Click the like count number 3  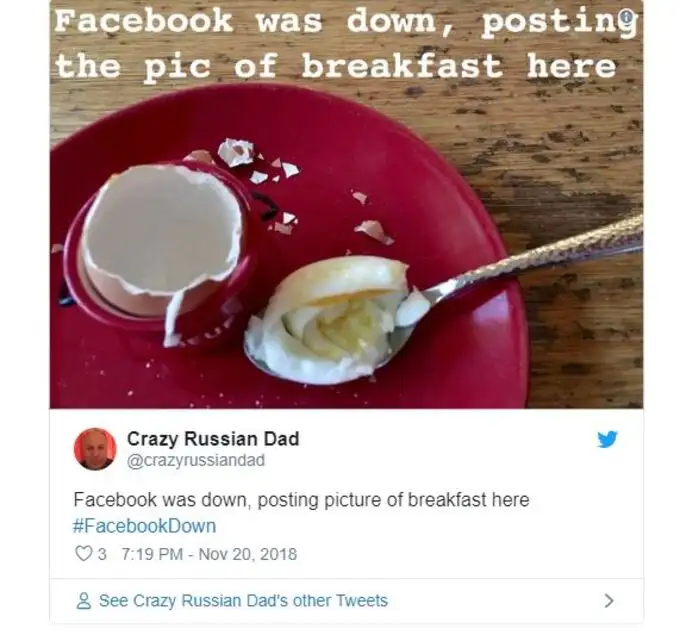click(x=102, y=554)
